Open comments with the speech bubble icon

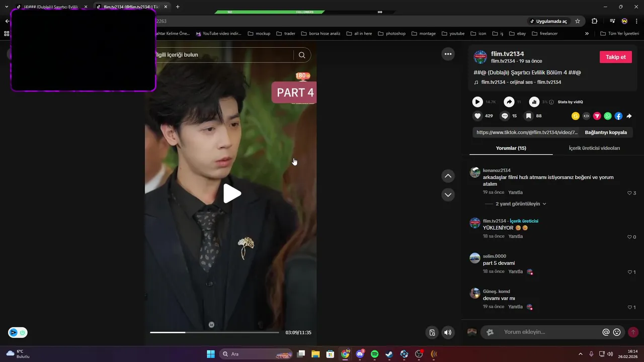505,116
